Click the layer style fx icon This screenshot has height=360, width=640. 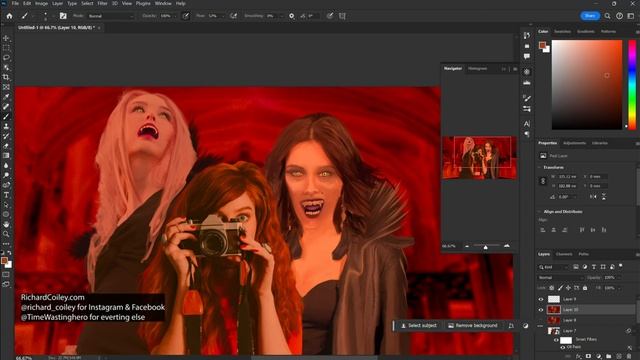tap(578, 356)
